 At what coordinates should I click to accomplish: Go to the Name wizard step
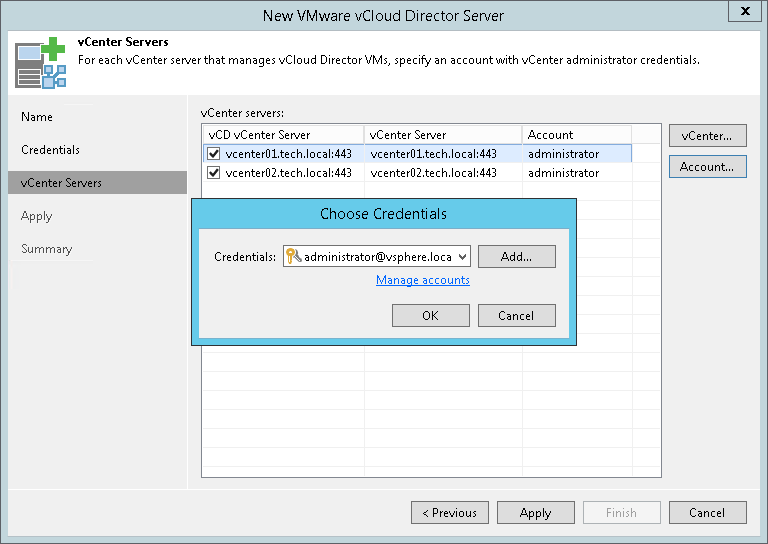pos(37,117)
